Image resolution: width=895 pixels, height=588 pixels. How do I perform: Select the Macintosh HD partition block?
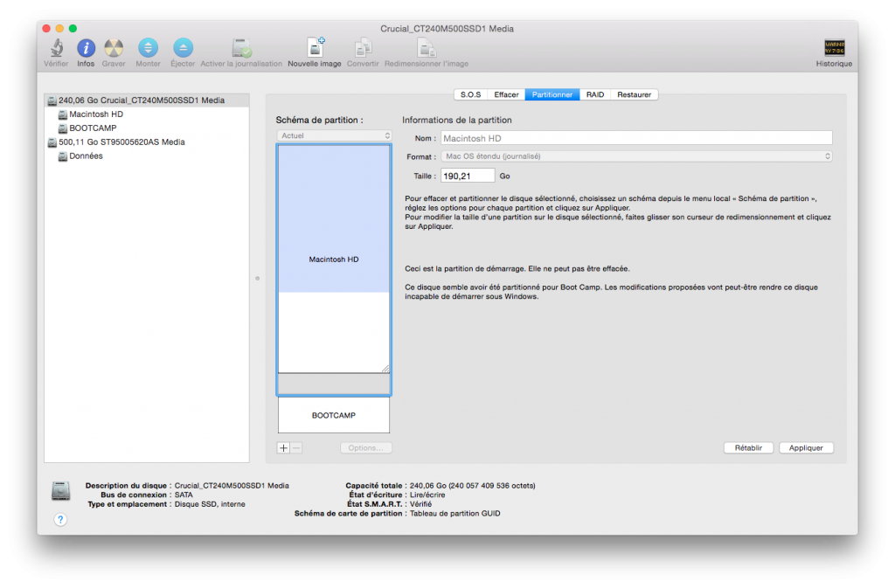click(334, 259)
